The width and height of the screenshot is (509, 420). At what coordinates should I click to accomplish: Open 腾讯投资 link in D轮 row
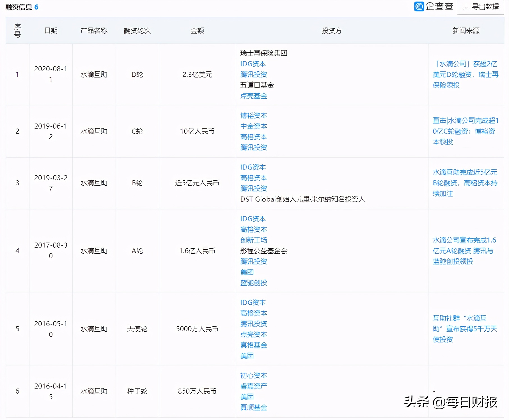click(x=254, y=74)
